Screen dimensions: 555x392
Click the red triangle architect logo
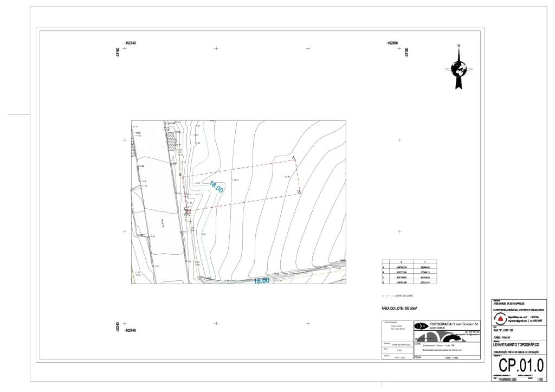click(500, 319)
